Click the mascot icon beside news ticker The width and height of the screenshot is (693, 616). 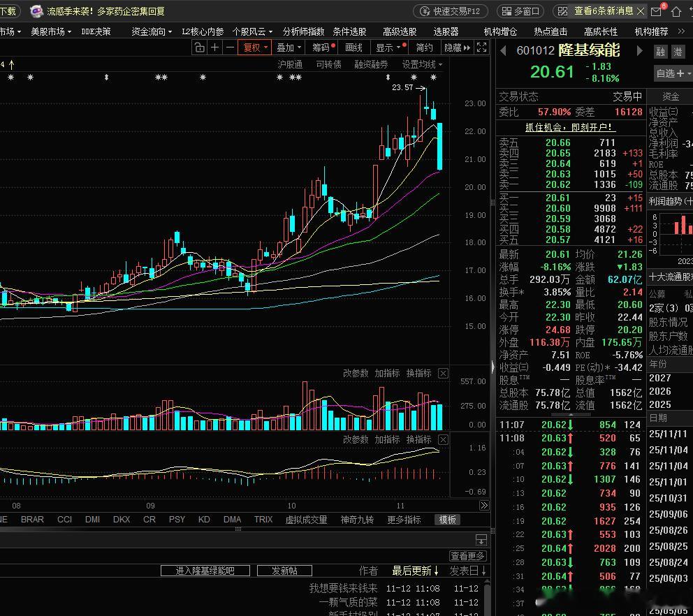tap(36, 11)
